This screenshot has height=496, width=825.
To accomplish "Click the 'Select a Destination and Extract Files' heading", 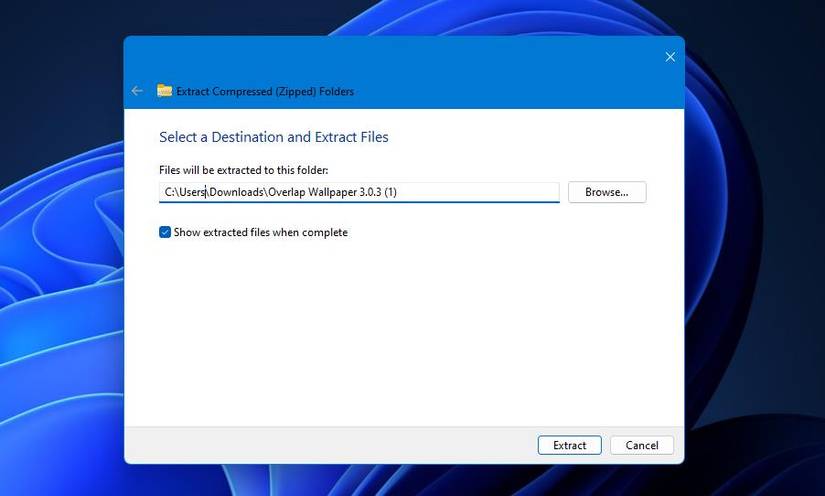I will click(274, 137).
